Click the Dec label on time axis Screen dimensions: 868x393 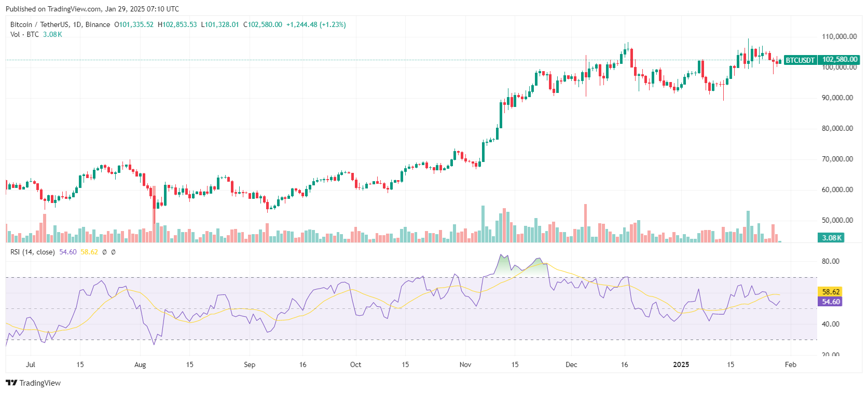coord(571,364)
